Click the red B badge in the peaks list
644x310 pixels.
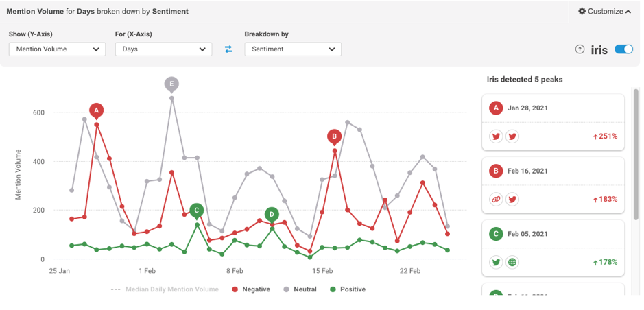496,171
